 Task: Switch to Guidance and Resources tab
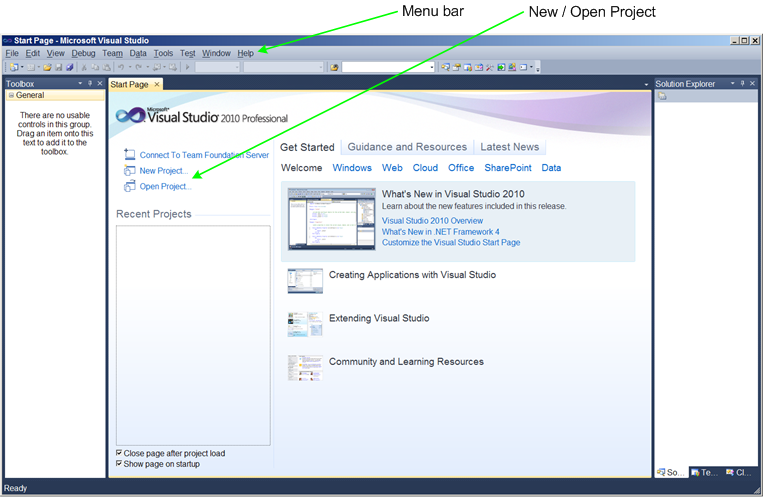pyautogui.click(x=407, y=147)
